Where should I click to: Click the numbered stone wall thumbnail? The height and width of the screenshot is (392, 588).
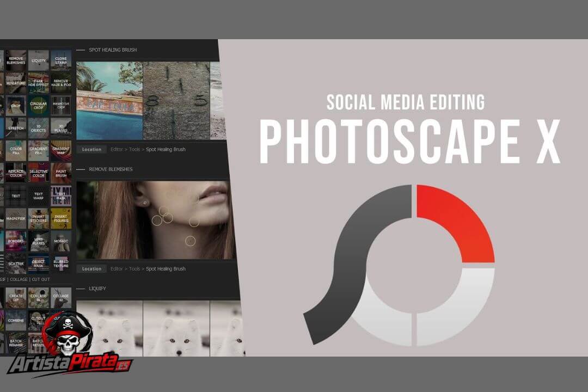click(x=176, y=101)
